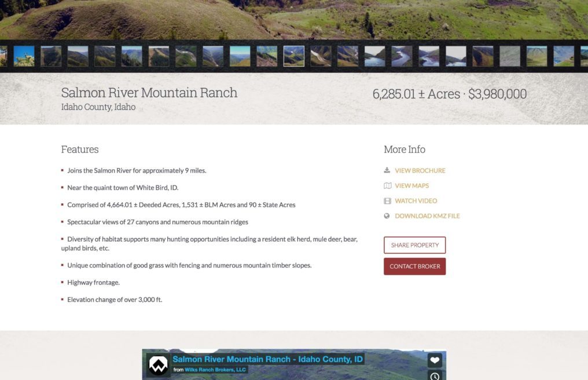Click the Watch Later clock icon
The image size is (588, 380).
435,376
